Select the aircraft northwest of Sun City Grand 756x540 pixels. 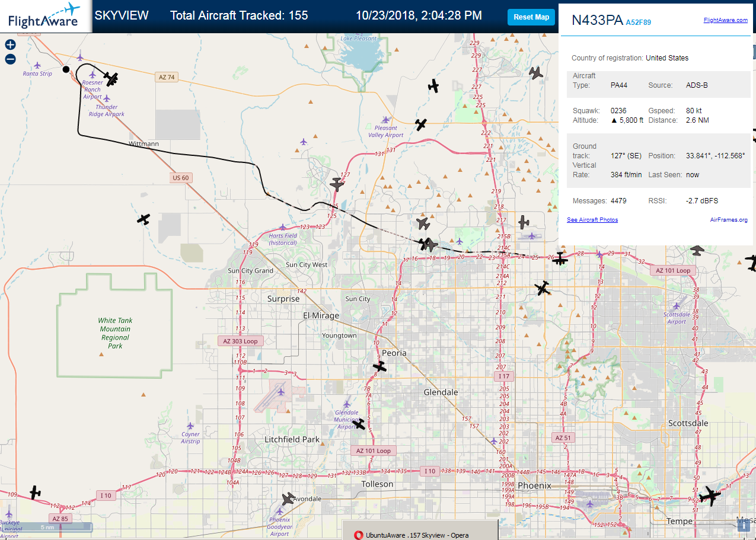tap(143, 219)
